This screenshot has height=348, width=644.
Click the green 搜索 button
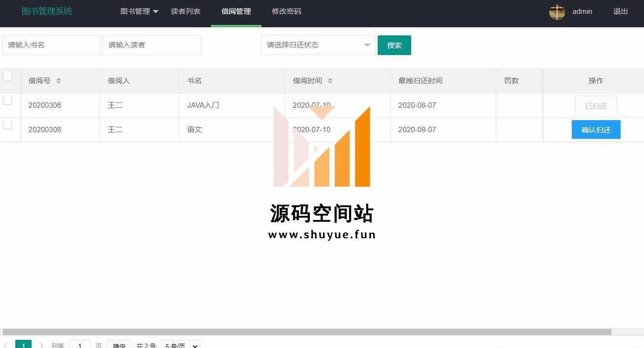point(394,45)
